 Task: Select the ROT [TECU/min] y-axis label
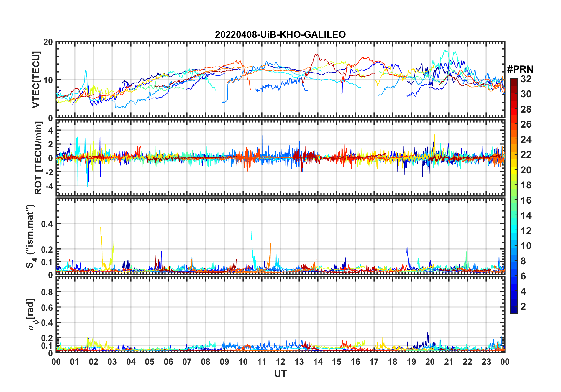pyautogui.click(x=38, y=158)
